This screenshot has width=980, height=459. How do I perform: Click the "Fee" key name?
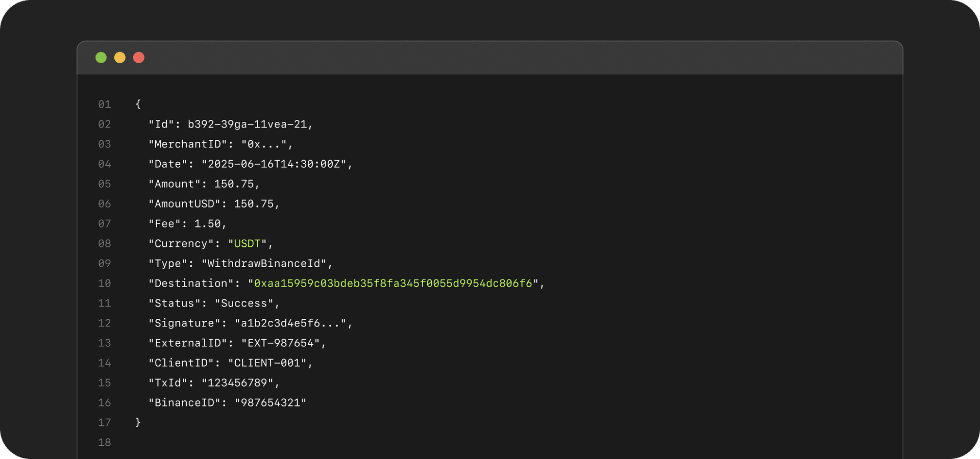coord(164,224)
